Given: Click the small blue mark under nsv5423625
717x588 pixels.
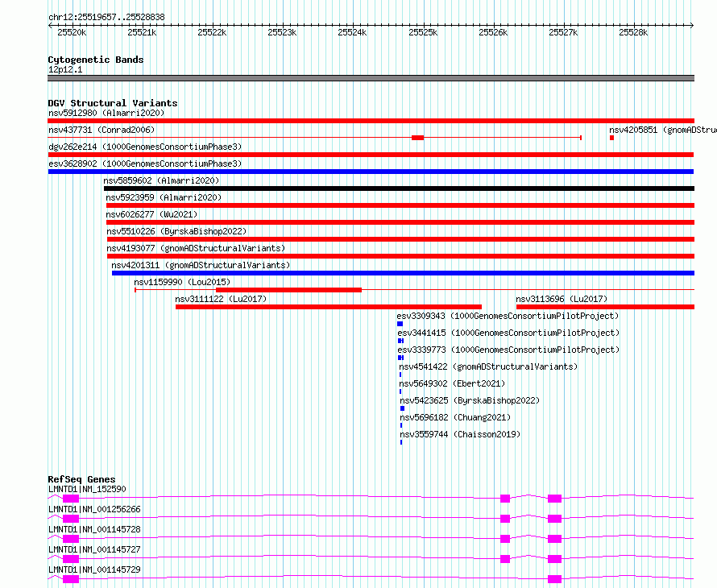Looking at the screenshot, I should (x=402, y=408).
